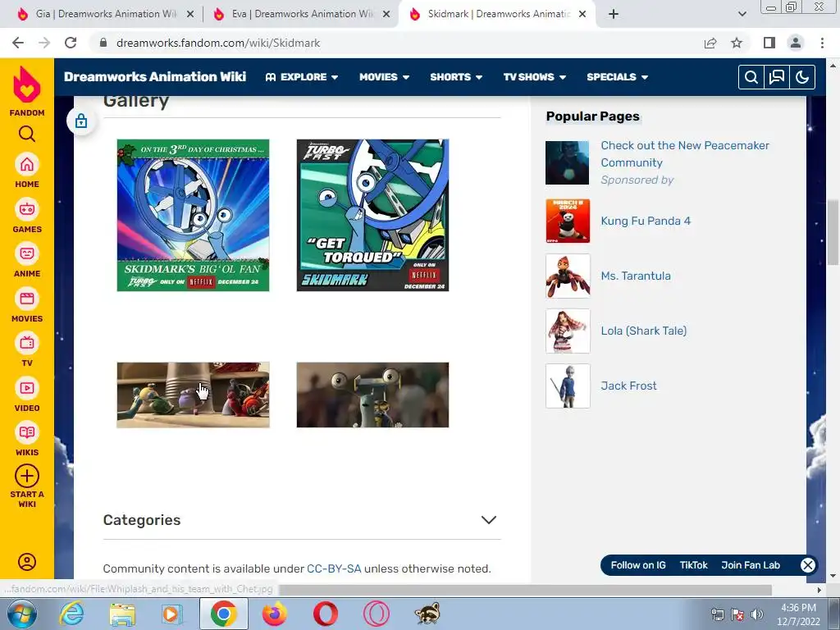This screenshot has height=630, width=840.
Task: Open the wiki discussions icon
Action: (776, 77)
